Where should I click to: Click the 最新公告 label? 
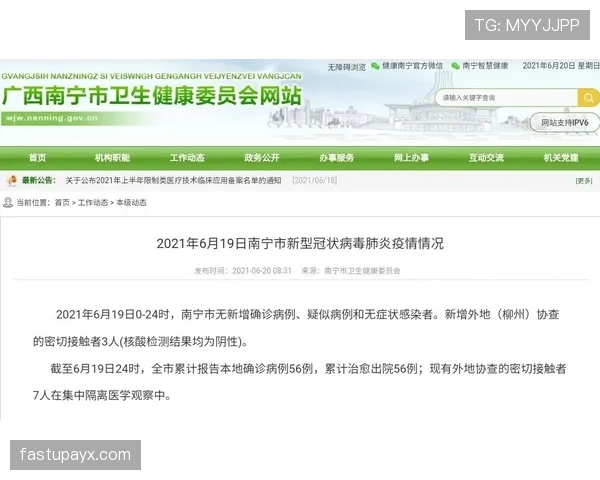tap(39, 180)
